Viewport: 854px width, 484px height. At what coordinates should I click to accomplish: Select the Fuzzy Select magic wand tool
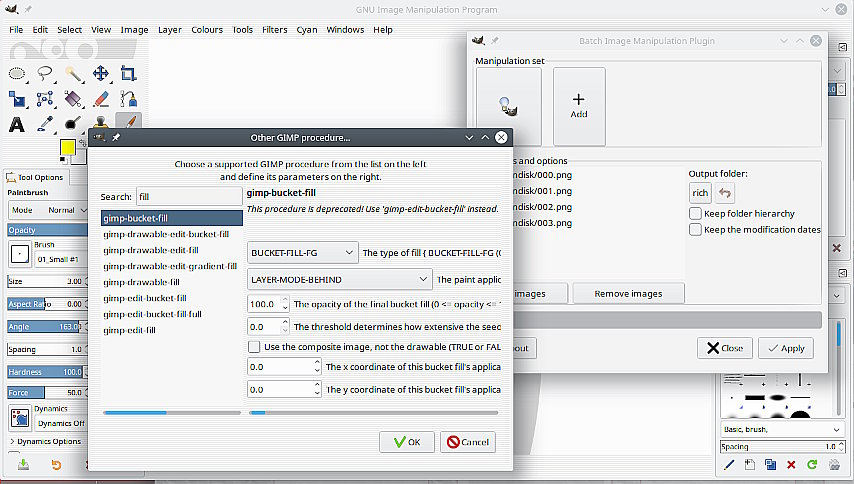point(73,73)
